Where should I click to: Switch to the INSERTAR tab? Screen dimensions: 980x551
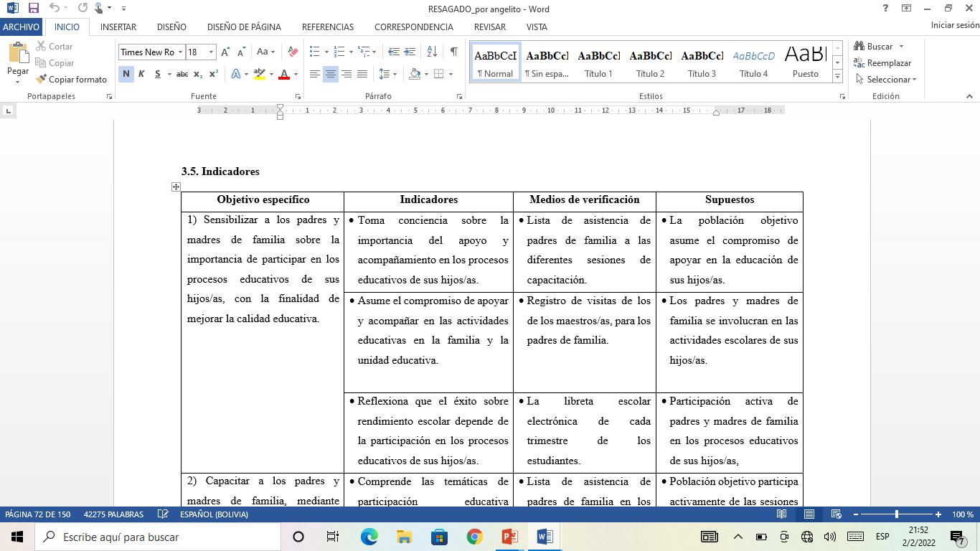118,27
